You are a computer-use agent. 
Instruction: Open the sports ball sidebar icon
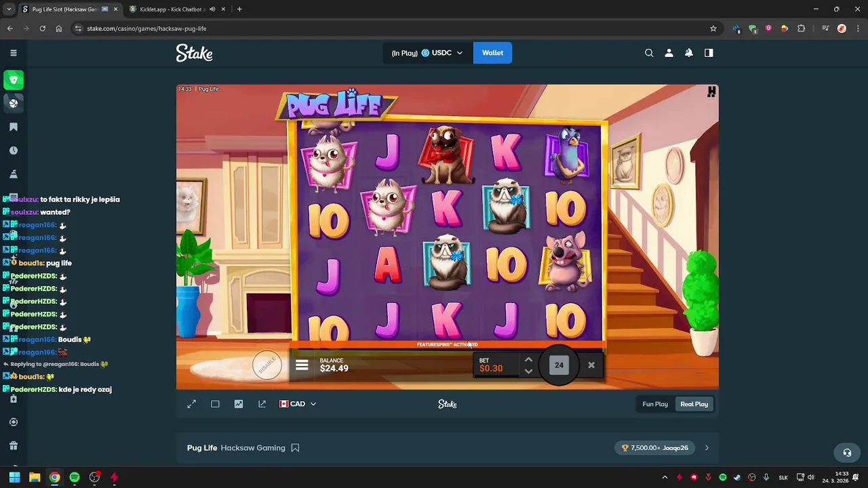pos(14,103)
